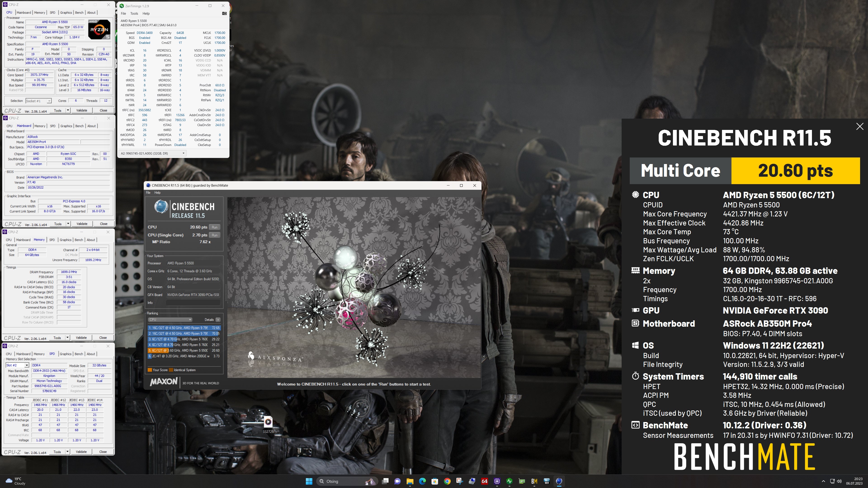This screenshot has height=488, width=868.
Task: Launch Microsoft Edge from taskbar
Action: pyautogui.click(x=422, y=481)
